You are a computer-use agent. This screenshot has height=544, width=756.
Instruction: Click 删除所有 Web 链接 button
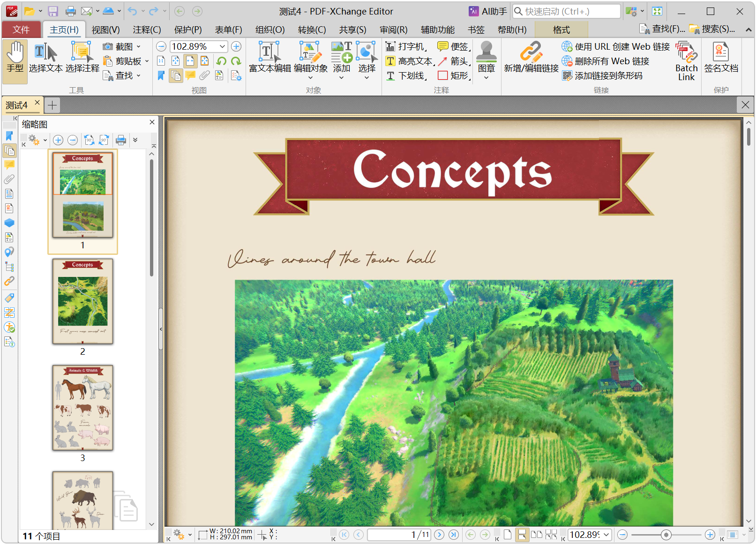coord(606,61)
